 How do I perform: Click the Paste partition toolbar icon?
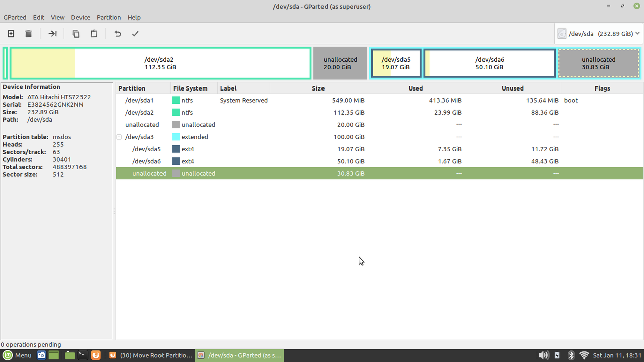[x=94, y=33]
